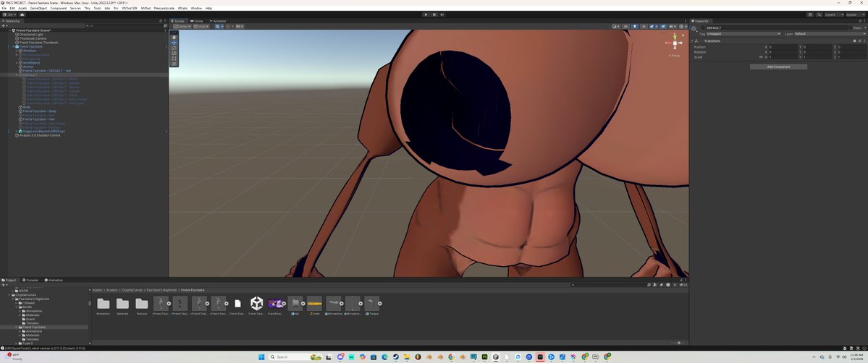The height and width of the screenshot is (363, 868).
Task: Click the Add Component button
Action: (778, 67)
